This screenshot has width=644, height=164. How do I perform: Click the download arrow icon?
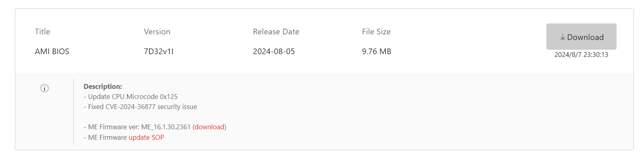[562, 37]
